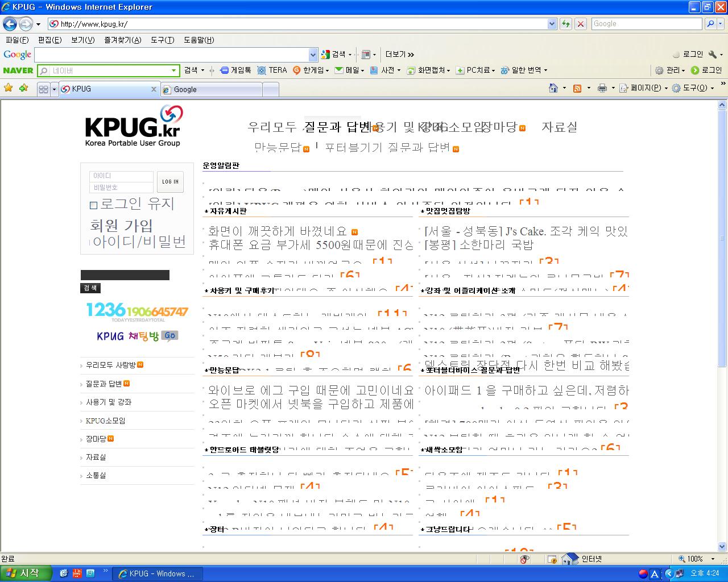Stop page loading with the red X icon
The image size is (728, 582).
(580, 24)
